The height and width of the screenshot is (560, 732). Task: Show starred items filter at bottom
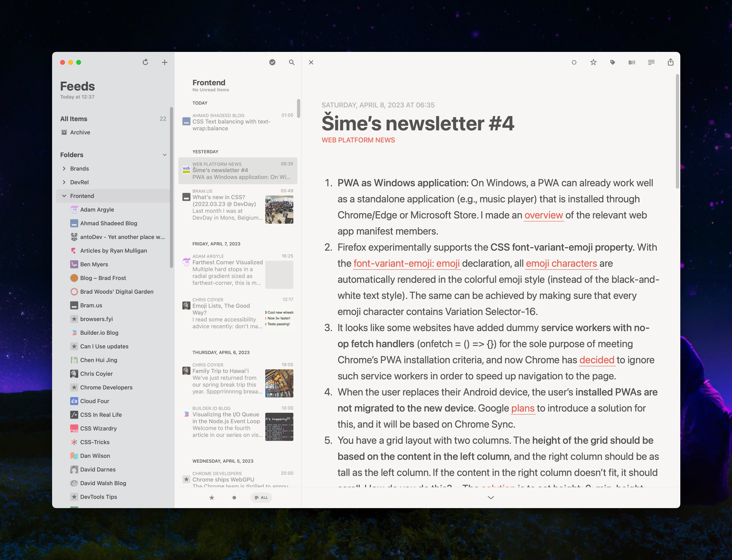pyautogui.click(x=212, y=498)
